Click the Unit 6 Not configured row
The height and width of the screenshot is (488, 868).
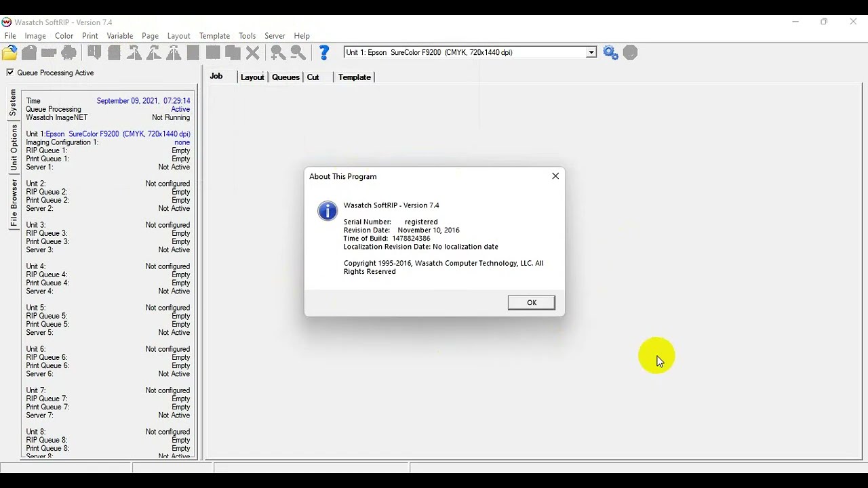(x=108, y=349)
